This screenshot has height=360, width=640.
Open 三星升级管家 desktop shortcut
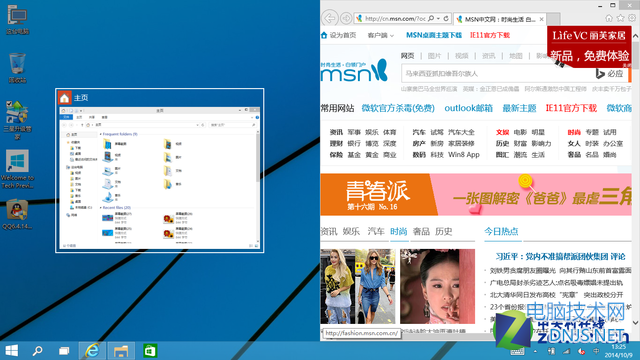(x=17, y=120)
